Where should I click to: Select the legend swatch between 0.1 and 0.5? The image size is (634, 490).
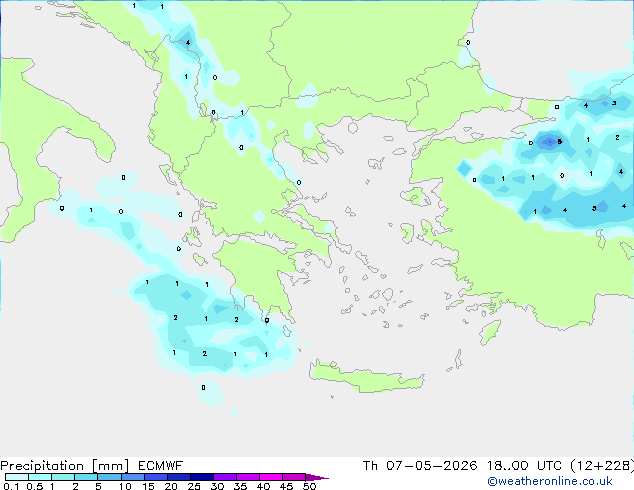point(17,477)
